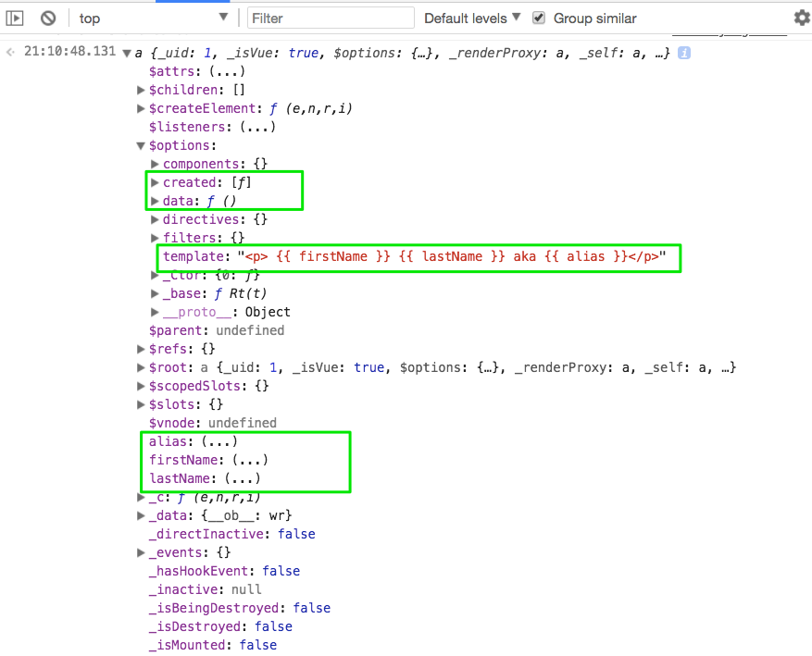Click the clear console icon

(48, 18)
